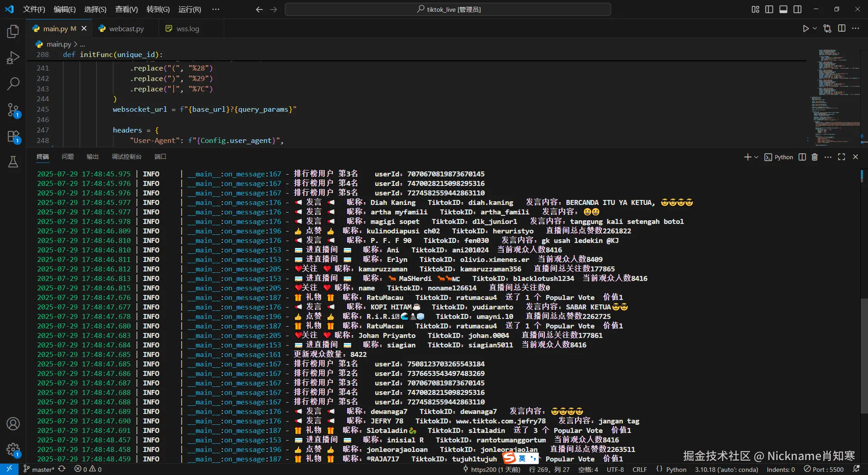Open the Explorer view in activity bar
Viewport: 868px width, 475px height.
pos(13,31)
